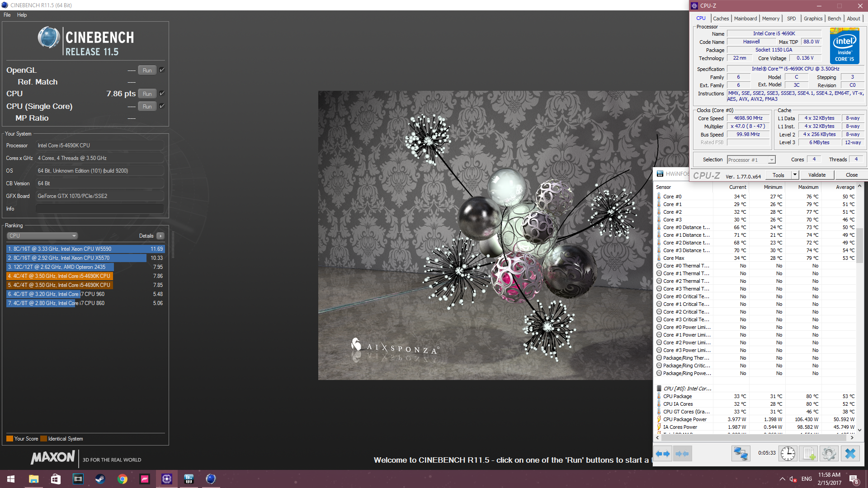Screen dimensions: 868x488
Task: Open the Processor #1 selection dropdown
Action: pos(751,160)
